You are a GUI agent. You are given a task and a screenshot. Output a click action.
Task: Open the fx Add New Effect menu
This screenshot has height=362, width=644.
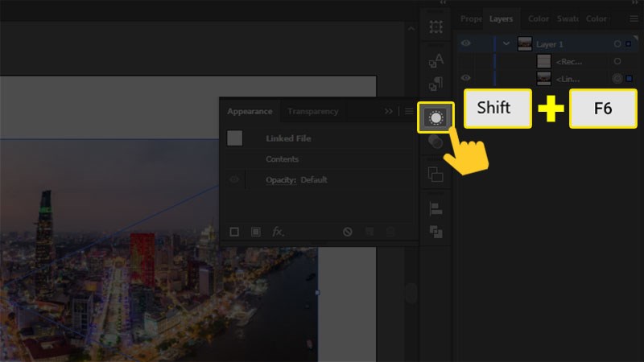[x=278, y=232]
